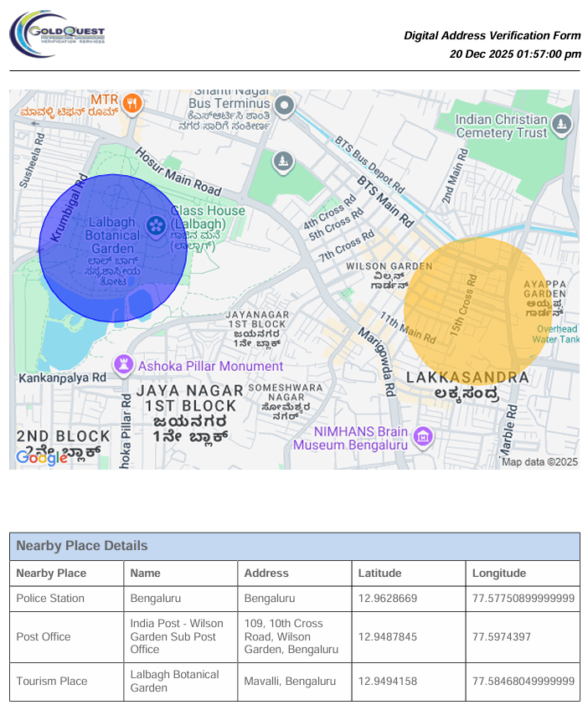Click the Glass House Lalbagh flower pin
This screenshot has height=705, width=588.
156,226
